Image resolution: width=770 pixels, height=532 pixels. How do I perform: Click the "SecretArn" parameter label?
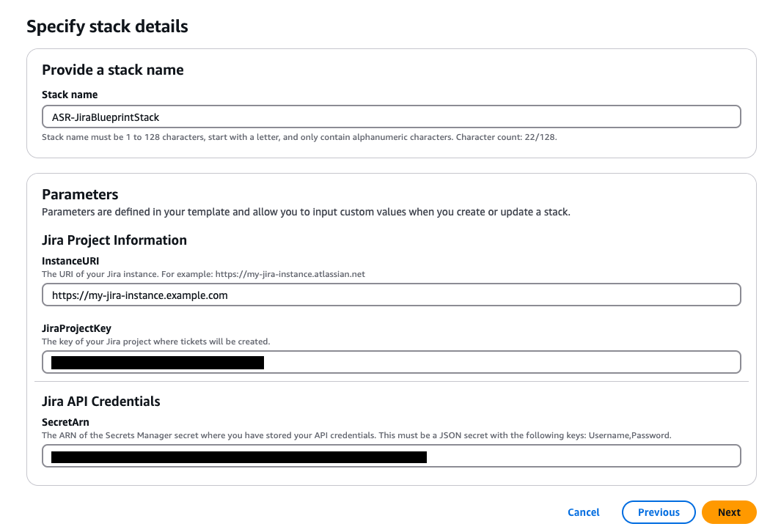tap(65, 422)
